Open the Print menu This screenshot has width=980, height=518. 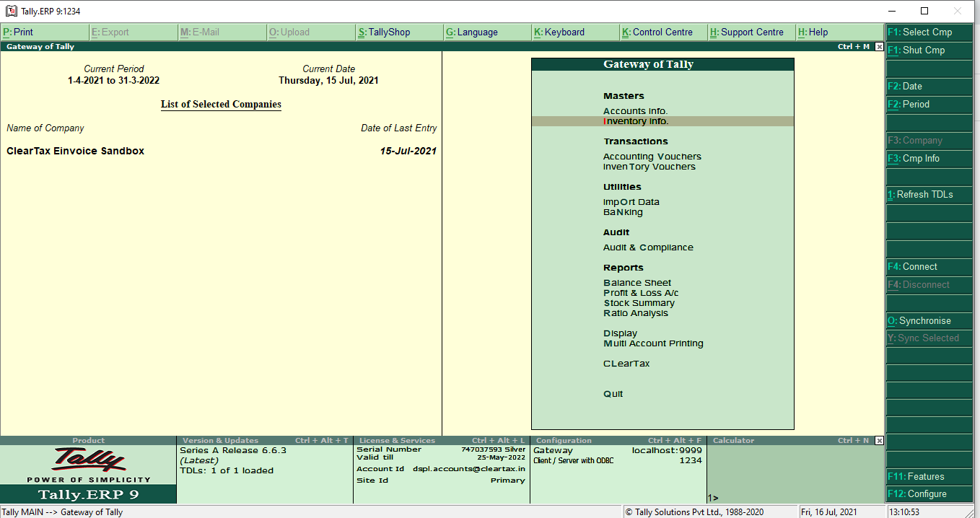click(22, 32)
